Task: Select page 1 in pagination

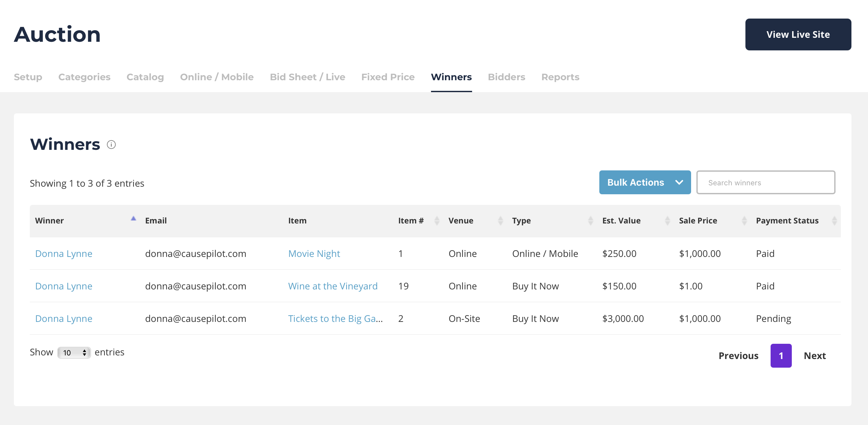Action: [x=781, y=355]
